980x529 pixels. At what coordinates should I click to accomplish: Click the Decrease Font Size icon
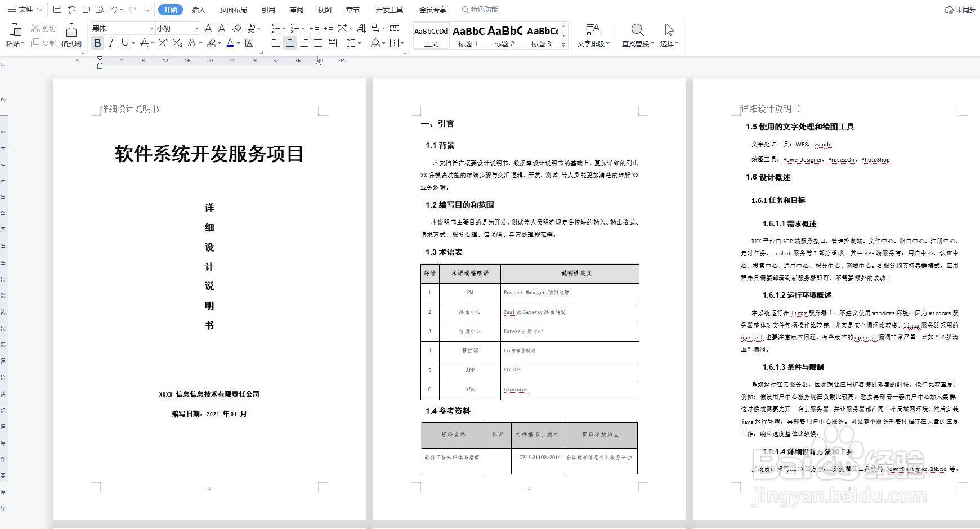[222, 28]
